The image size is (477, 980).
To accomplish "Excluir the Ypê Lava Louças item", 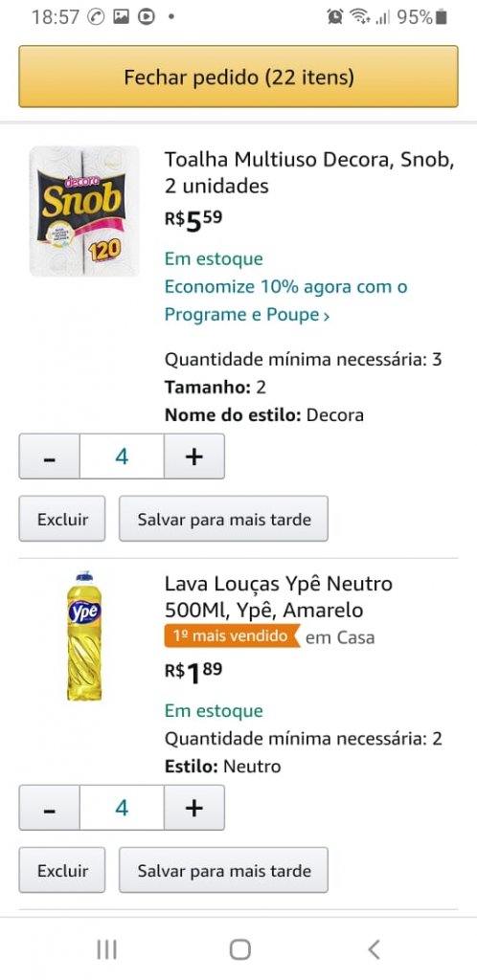I will (x=62, y=870).
